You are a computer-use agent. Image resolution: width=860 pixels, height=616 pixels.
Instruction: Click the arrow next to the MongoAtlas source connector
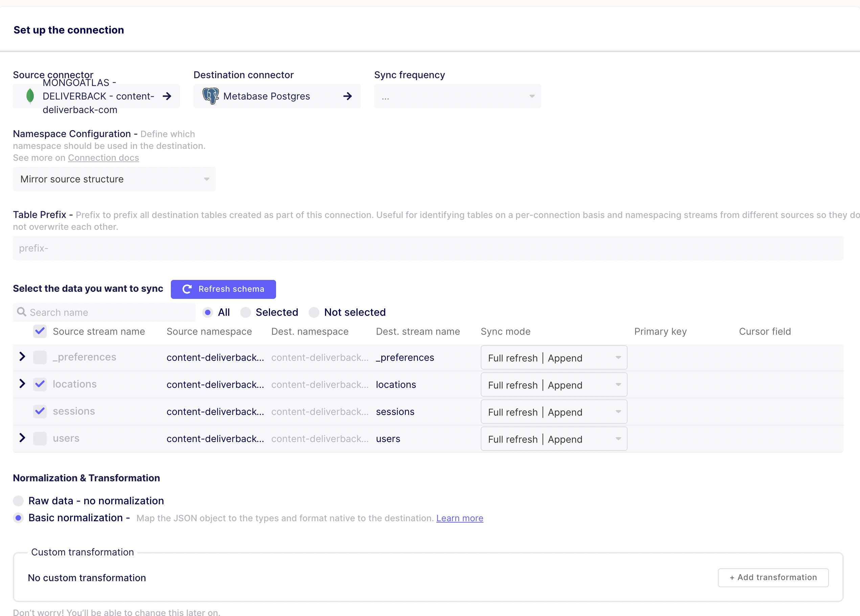point(167,96)
